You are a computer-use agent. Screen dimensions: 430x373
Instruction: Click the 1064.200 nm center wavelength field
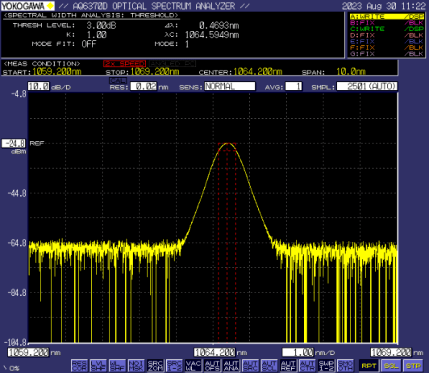(215, 352)
